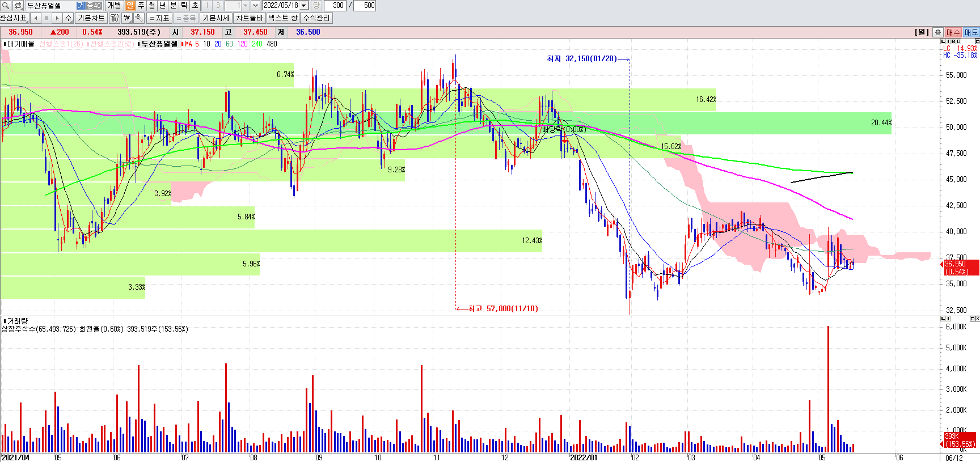The image size is (980, 462).
Task: Click the L icon above price axis
Action: click(x=943, y=41)
